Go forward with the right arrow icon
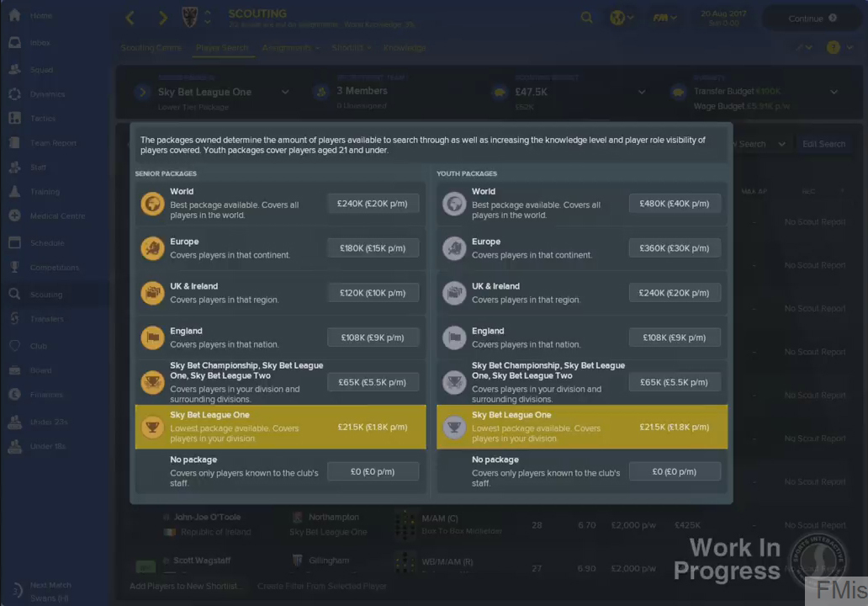This screenshot has width=868, height=606. coord(163,18)
